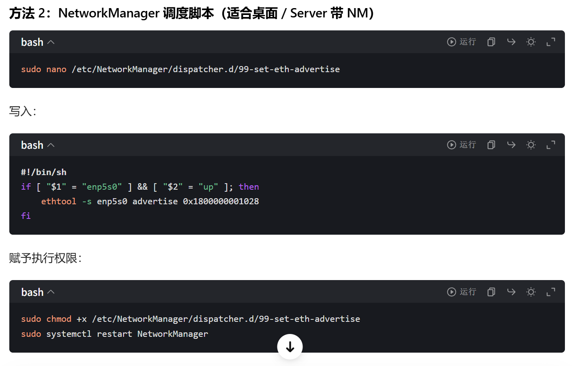588x366 pixels.
Task: Copy the dispatcher script code block
Action: point(491,145)
